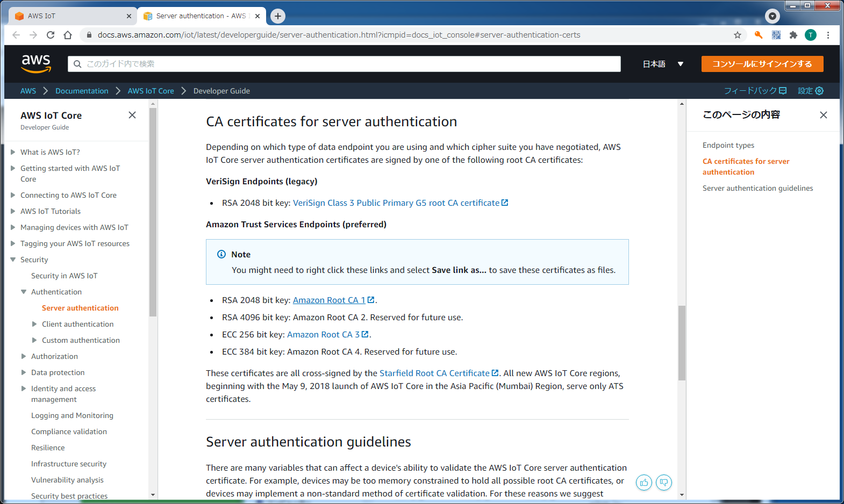Open the key-shaped extension icon
This screenshot has height=504, width=844.
[x=759, y=35]
